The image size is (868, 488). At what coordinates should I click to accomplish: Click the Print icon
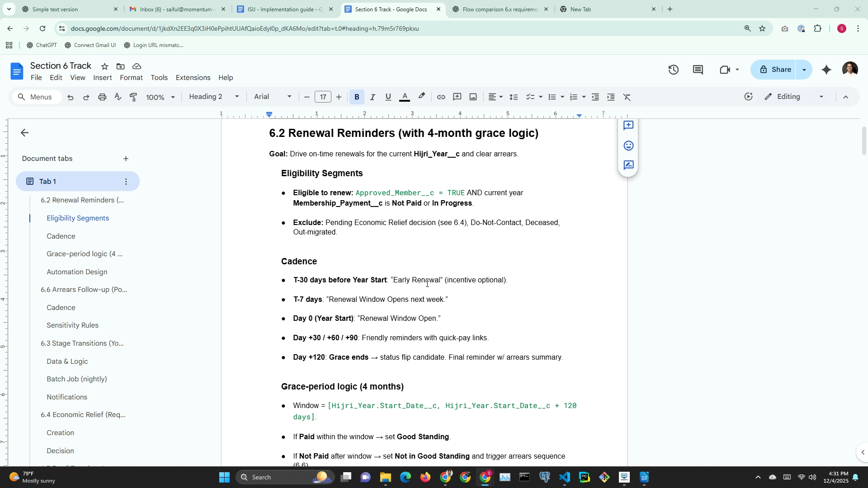point(102,97)
